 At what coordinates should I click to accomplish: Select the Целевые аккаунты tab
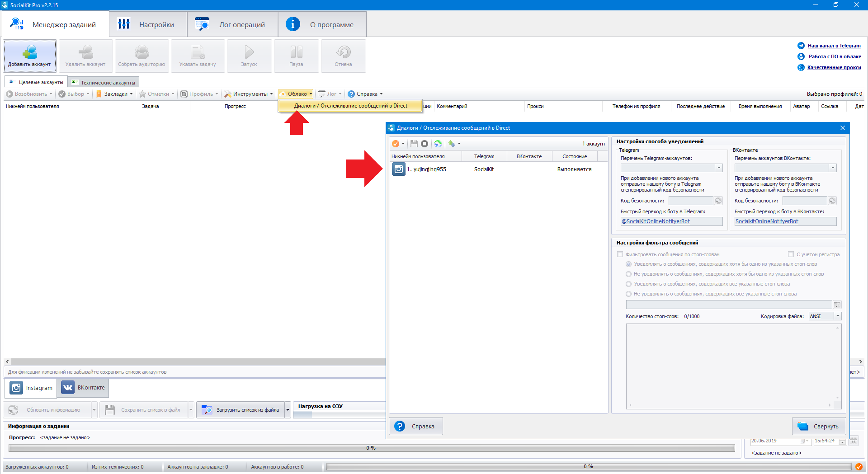pyautogui.click(x=36, y=82)
